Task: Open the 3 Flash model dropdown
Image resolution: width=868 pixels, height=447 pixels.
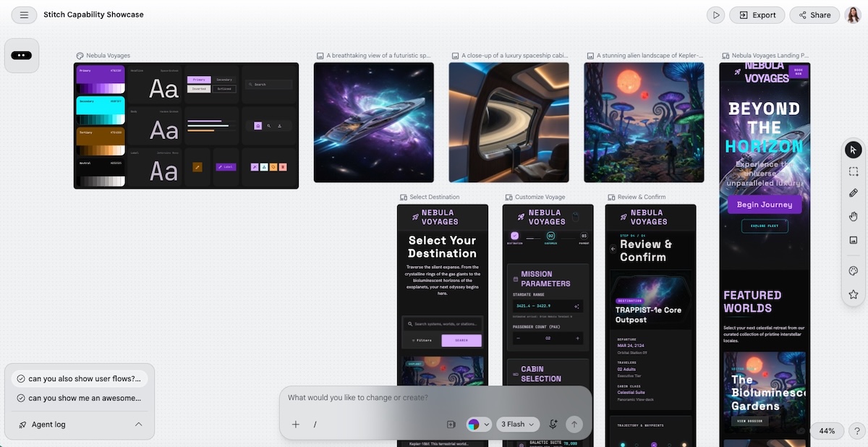Action: (x=519, y=425)
